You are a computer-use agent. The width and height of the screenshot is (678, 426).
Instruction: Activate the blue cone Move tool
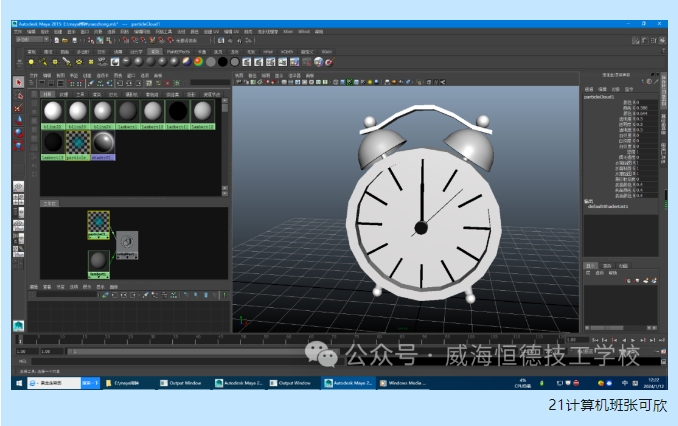[x=18, y=120]
